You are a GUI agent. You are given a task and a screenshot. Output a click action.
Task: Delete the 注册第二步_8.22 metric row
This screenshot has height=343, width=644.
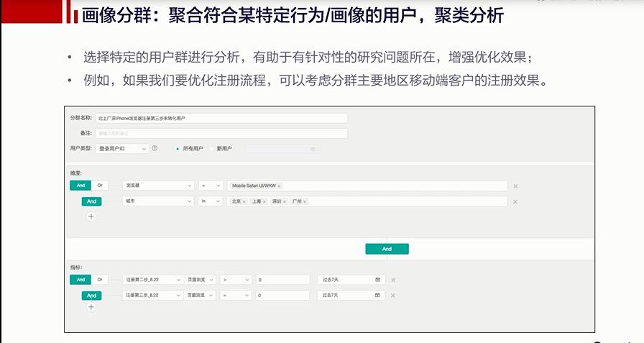(393, 280)
